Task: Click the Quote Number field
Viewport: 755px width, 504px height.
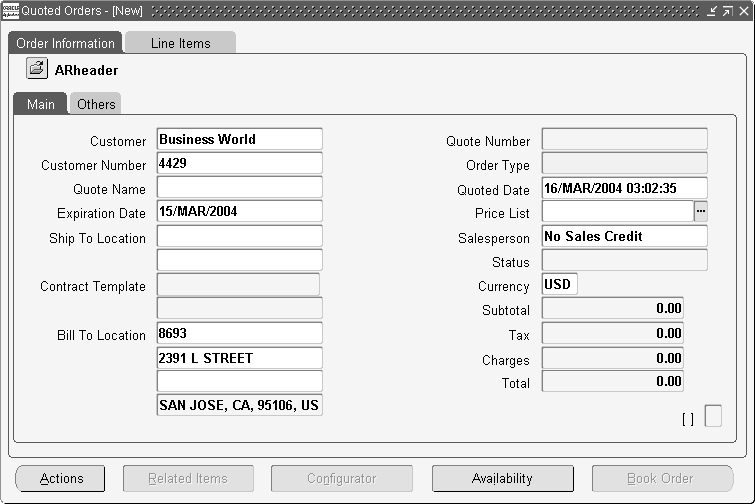Action: (x=625, y=139)
